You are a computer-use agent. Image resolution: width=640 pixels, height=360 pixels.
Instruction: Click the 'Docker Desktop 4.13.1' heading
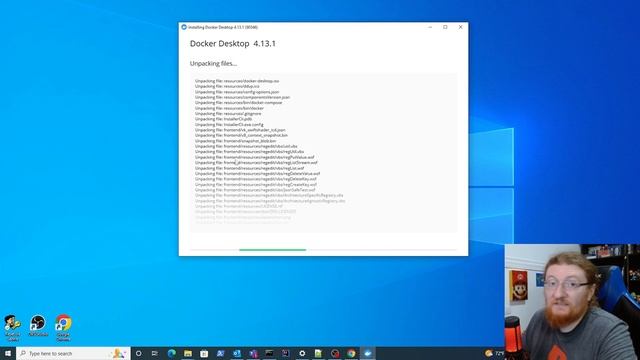click(x=233, y=44)
